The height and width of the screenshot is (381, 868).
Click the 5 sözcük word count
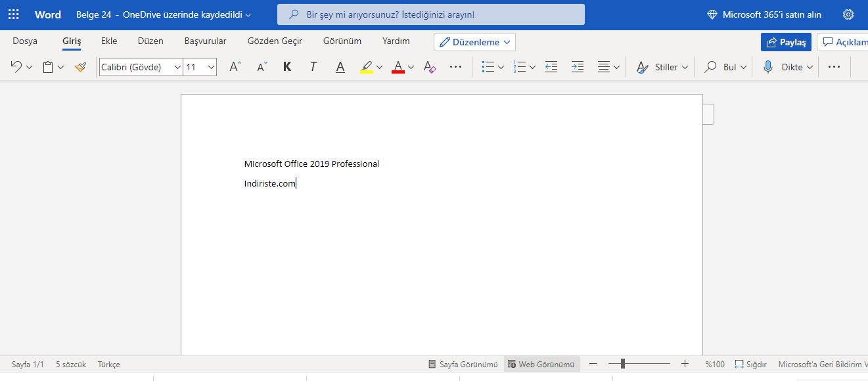tap(71, 364)
